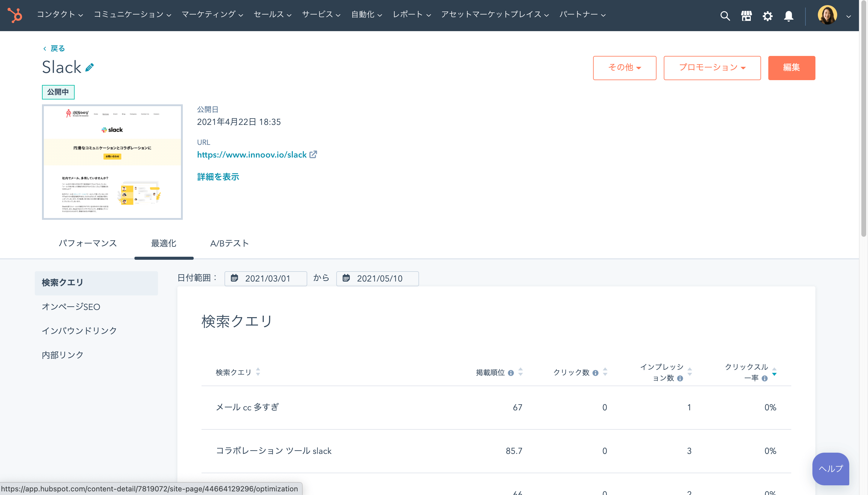Click the start date field 2021/03/01
Viewport: 868px width, 495px height.
(266, 278)
